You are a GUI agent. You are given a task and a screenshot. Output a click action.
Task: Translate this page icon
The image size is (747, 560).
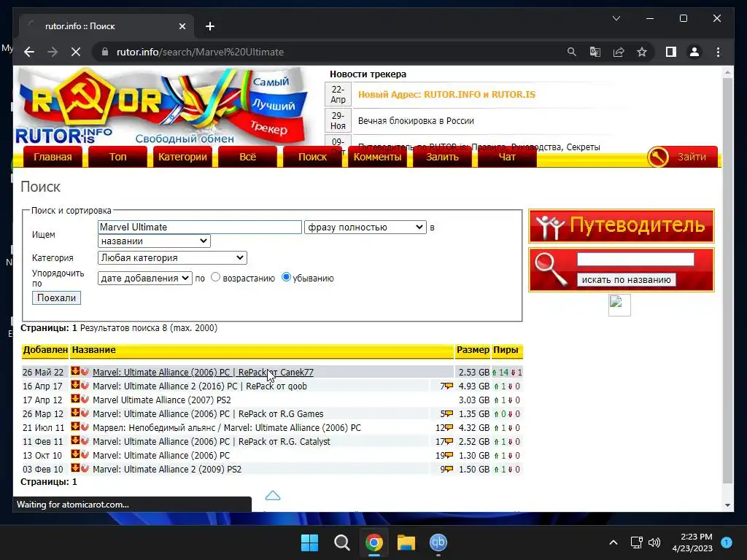595,52
